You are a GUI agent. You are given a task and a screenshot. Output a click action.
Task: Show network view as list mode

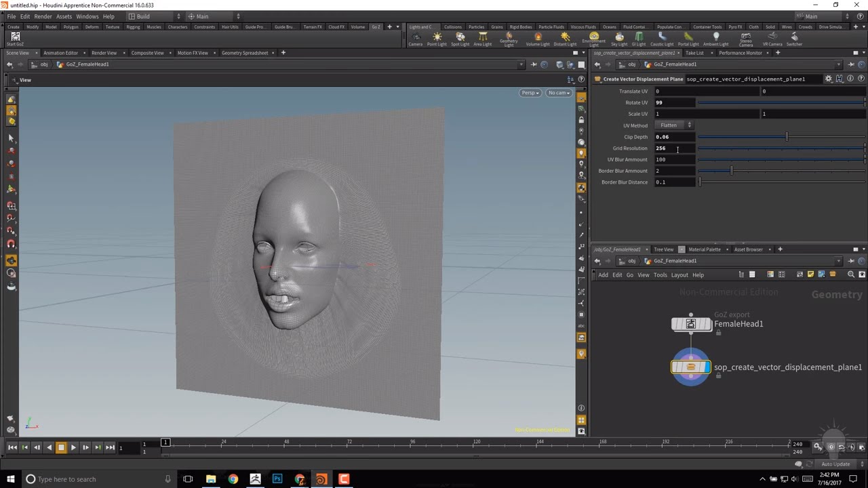click(x=752, y=274)
